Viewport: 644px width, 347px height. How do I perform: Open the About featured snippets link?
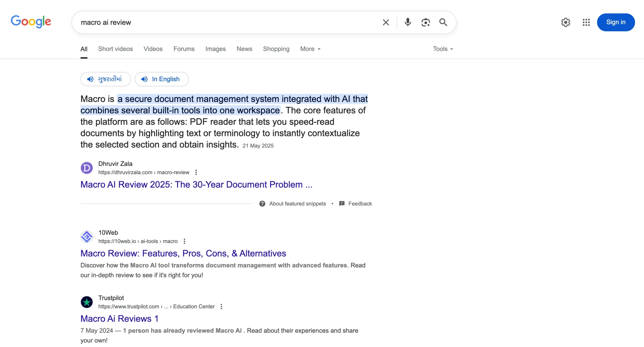297,204
